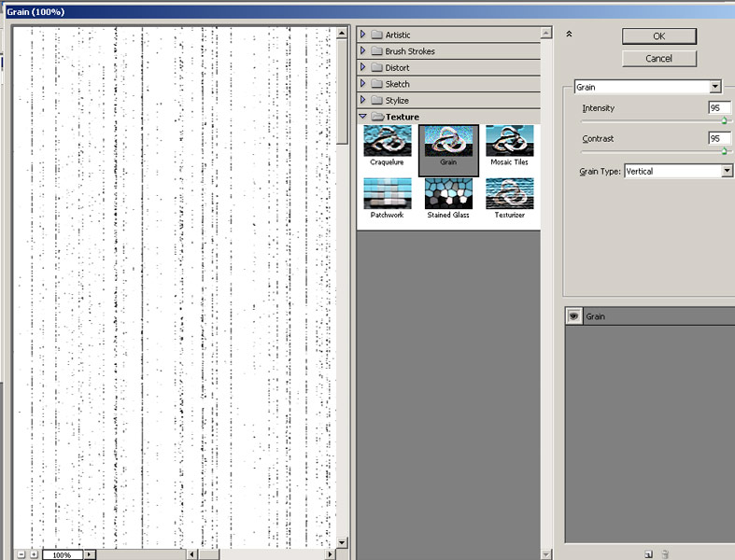Screen dimensions: 735x560
Task: Click the Intensity label
Action: [599, 108]
